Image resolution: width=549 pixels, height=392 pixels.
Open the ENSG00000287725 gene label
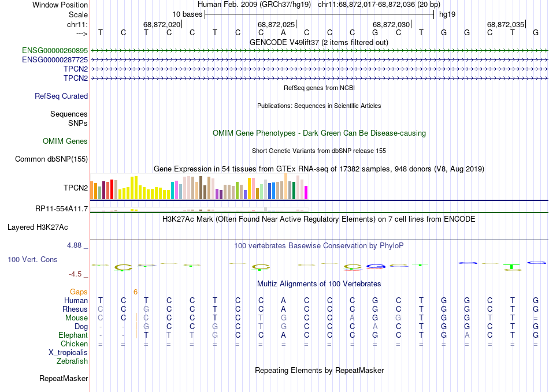[x=55, y=60]
